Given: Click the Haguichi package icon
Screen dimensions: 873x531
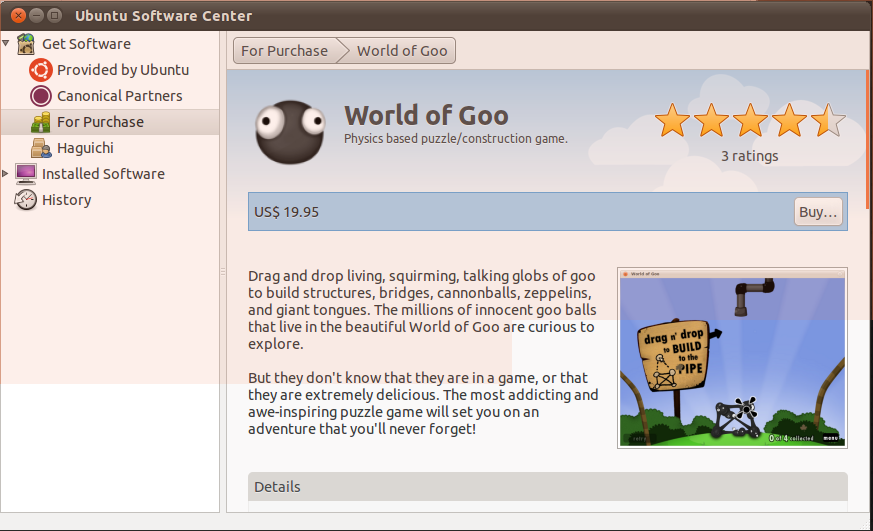Looking at the screenshot, I should click(x=41, y=148).
